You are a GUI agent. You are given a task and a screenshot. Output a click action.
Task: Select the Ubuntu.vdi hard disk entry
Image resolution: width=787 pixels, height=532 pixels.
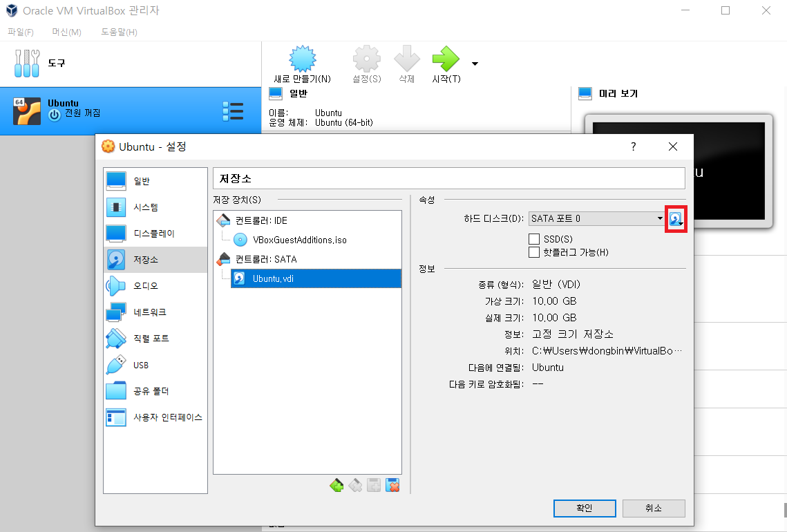(316, 278)
